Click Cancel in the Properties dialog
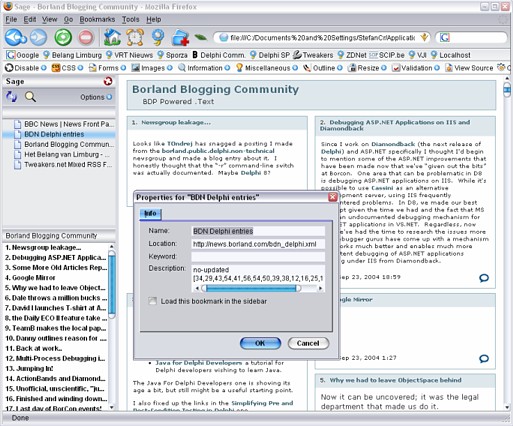Image resolution: width=513 pixels, height=426 pixels. click(x=308, y=343)
